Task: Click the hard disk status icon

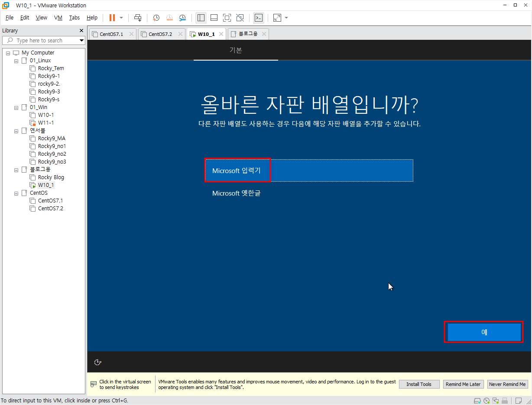Action: pos(477,401)
